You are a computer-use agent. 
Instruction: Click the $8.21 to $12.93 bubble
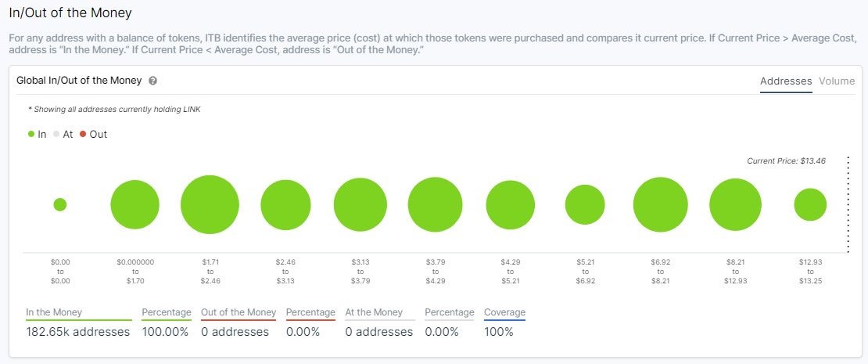pyautogui.click(x=736, y=204)
